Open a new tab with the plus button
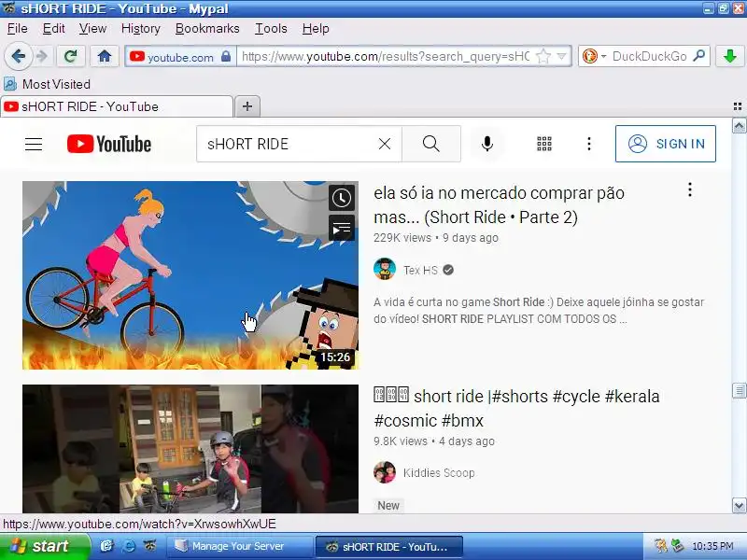 (x=247, y=106)
